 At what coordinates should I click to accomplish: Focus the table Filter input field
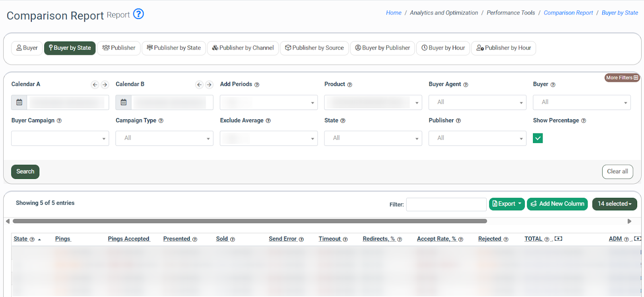tap(446, 204)
